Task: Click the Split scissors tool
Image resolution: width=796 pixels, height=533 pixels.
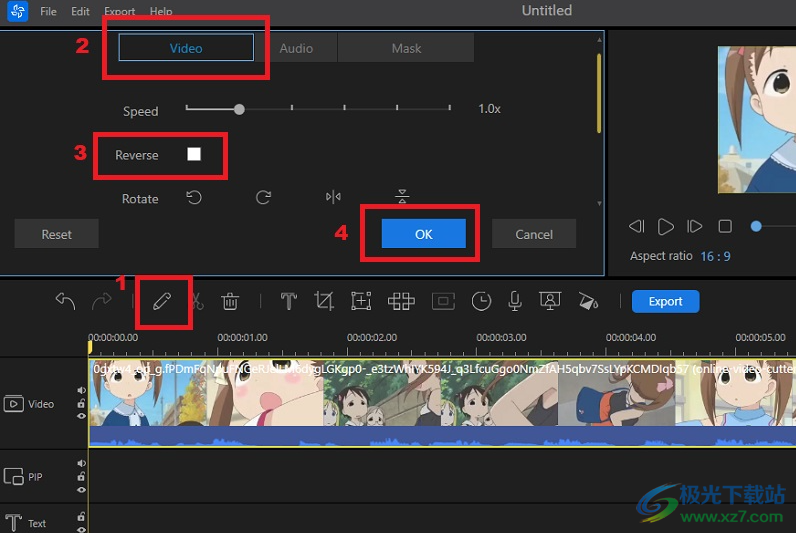Action: (197, 302)
